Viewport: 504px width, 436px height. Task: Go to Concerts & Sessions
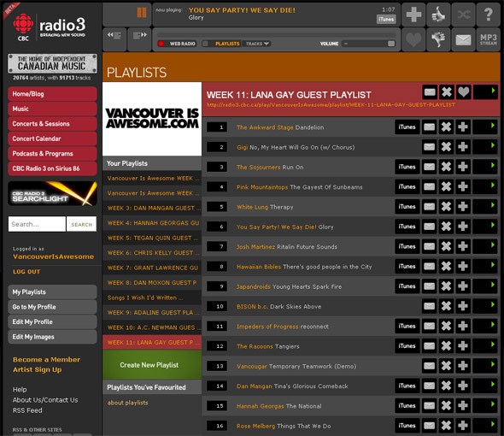(x=52, y=124)
